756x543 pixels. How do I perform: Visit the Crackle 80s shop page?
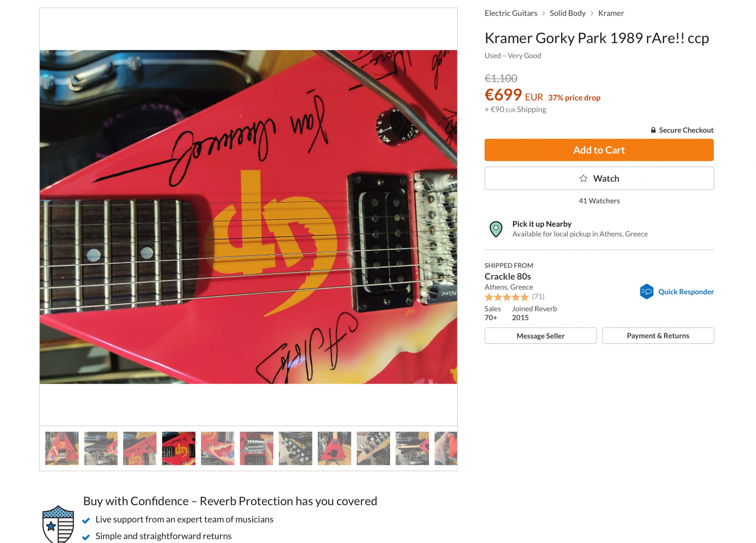click(x=507, y=276)
